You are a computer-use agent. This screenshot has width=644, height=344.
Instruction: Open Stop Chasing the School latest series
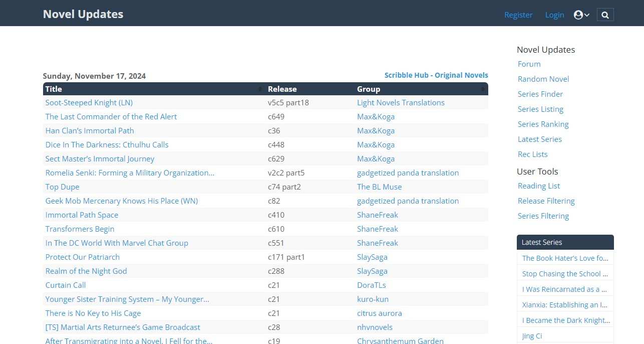(565, 274)
